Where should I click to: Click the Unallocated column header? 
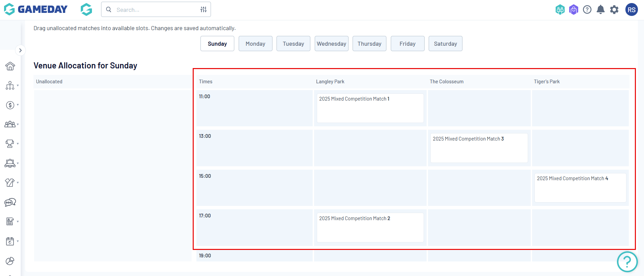point(49,82)
